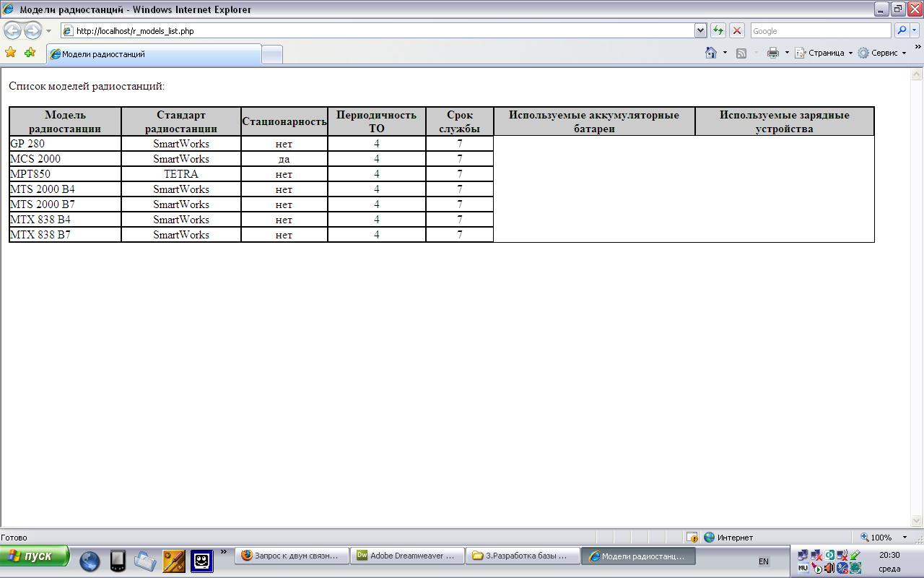Click the 'MTS 2000 B7' model cell

[x=65, y=204]
